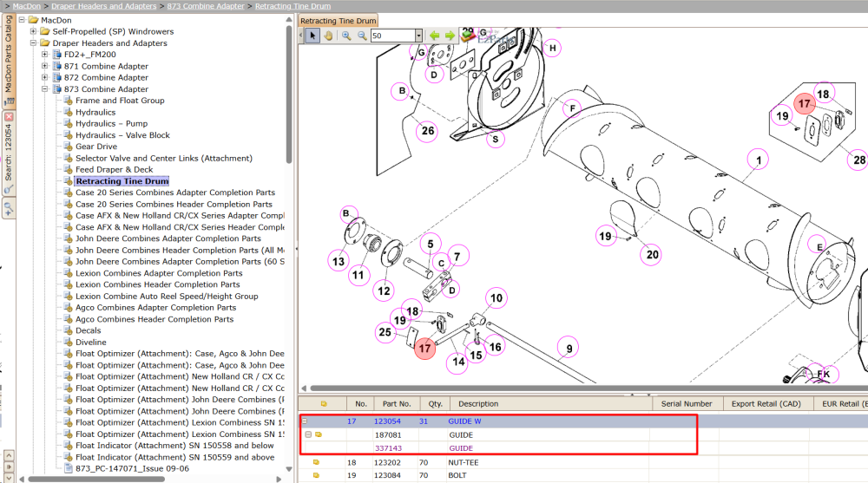This screenshot has height=483, width=868.
Task: Click the tree panel vertical scrollbar
Action: [289, 94]
